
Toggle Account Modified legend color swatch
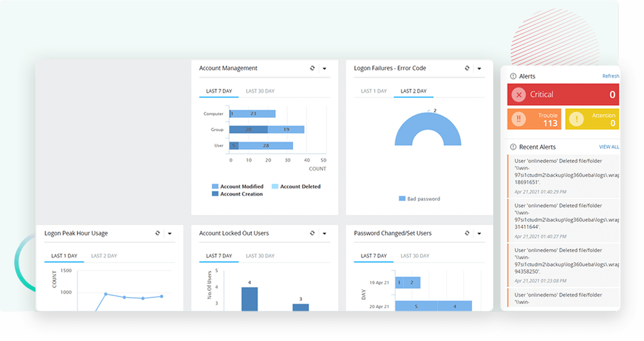point(215,187)
